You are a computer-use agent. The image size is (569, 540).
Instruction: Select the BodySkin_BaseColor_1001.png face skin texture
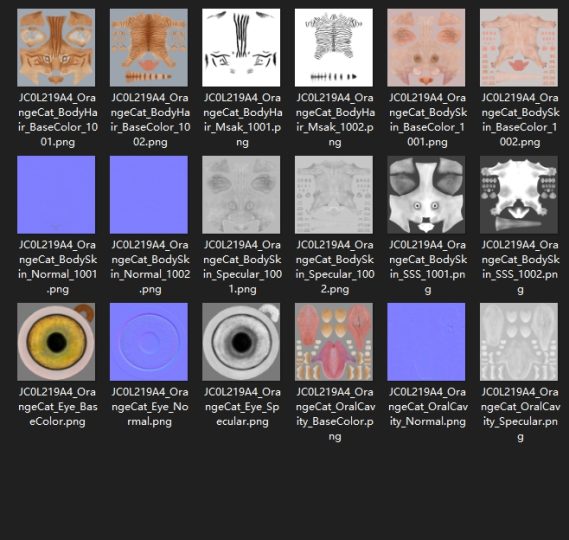point(426,48)
